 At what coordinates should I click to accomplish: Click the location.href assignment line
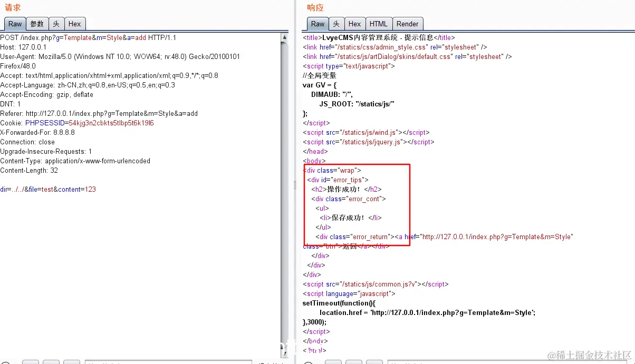pyautogui.click(x=428, y=313)
